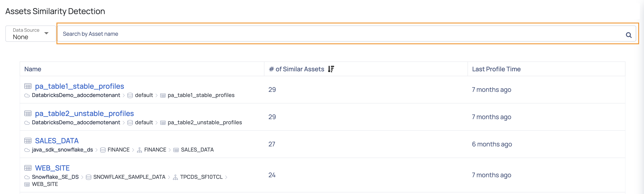Click the table icon next to pa_table2_unstable_profiles title

point(28,113)
